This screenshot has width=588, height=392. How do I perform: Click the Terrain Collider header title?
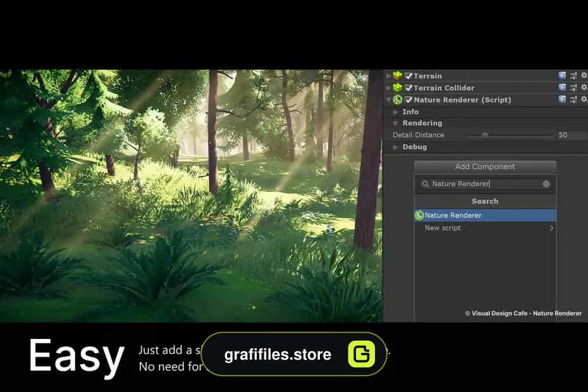click(x=444, y=88)
